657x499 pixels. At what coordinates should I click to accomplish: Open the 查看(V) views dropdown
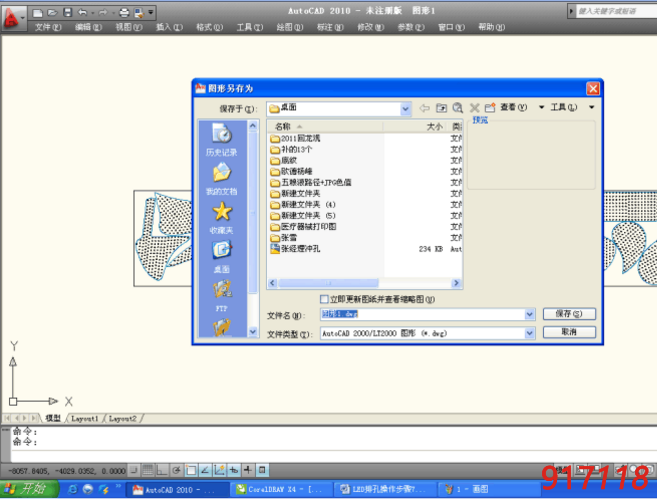click(x=522, y=108)
